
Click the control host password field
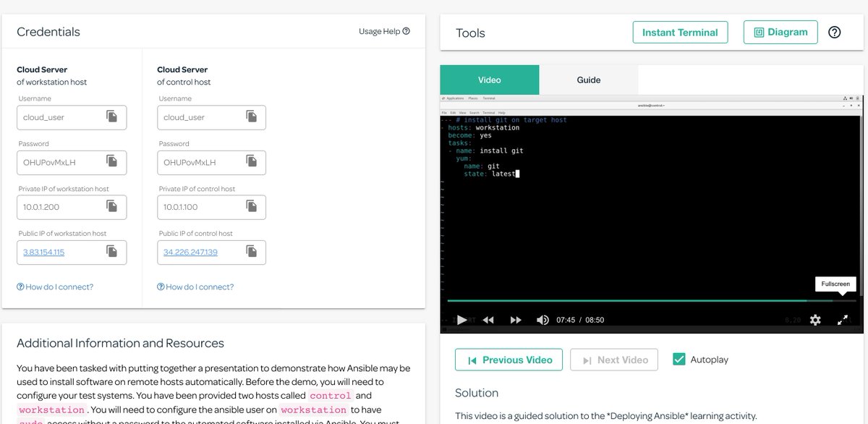211,162
